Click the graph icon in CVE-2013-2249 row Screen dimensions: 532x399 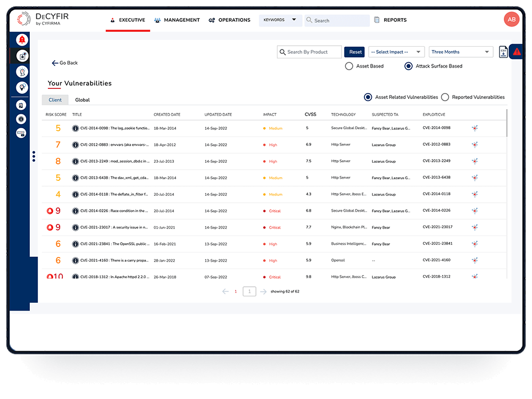(x=475, y=161)
